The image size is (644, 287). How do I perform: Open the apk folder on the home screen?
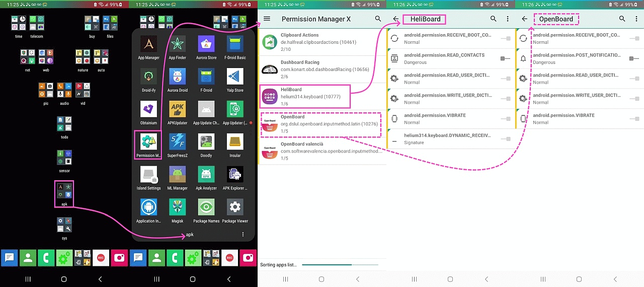pyautogui.click(x=64, y=191)
